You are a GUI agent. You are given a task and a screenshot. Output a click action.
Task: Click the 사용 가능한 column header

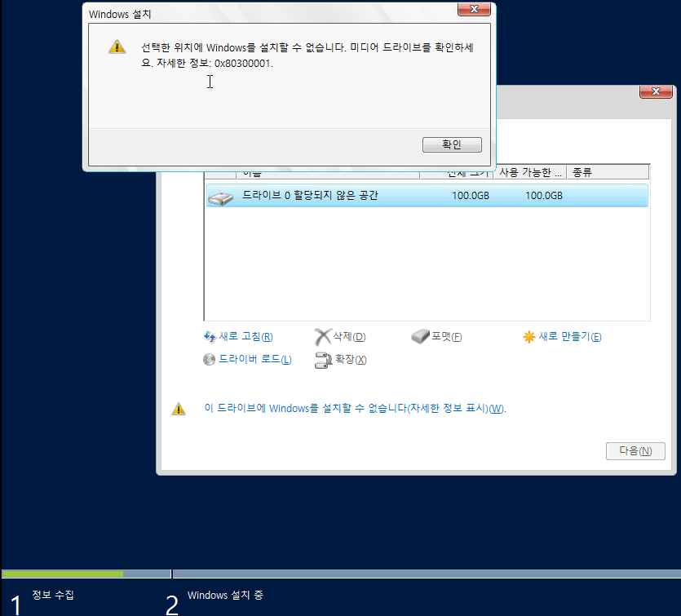(x=530, y=172)
